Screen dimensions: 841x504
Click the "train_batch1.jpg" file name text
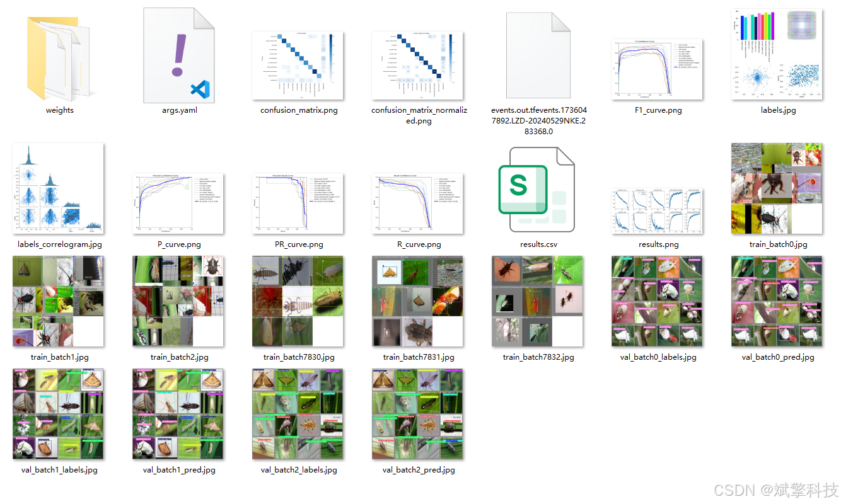(59, 357)
